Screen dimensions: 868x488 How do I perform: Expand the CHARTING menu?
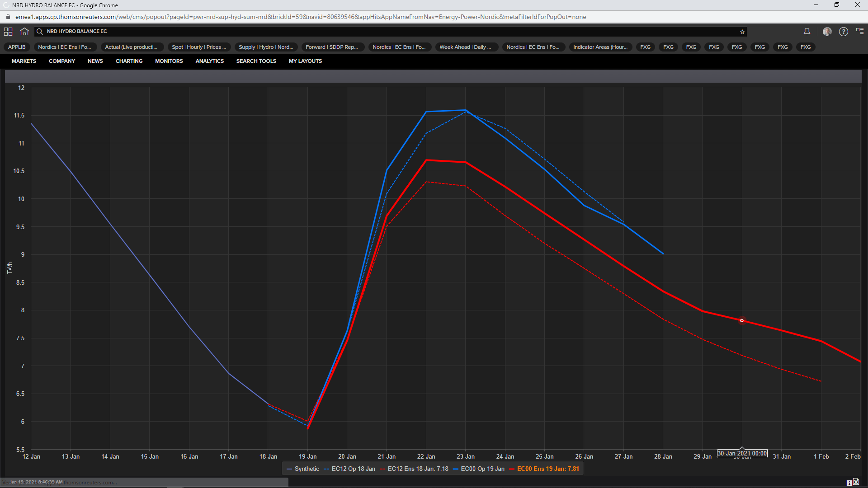129,61
